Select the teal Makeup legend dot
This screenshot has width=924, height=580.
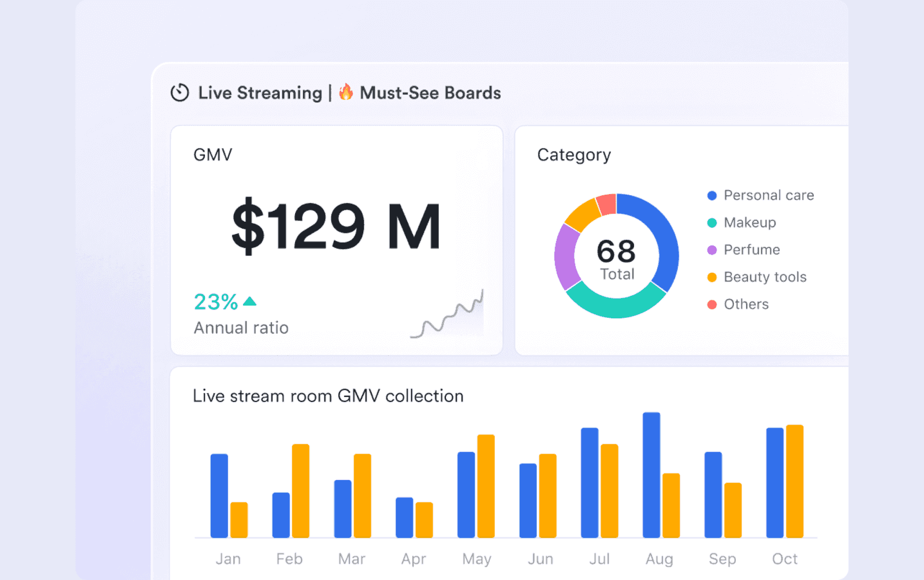tap(711, 222)
